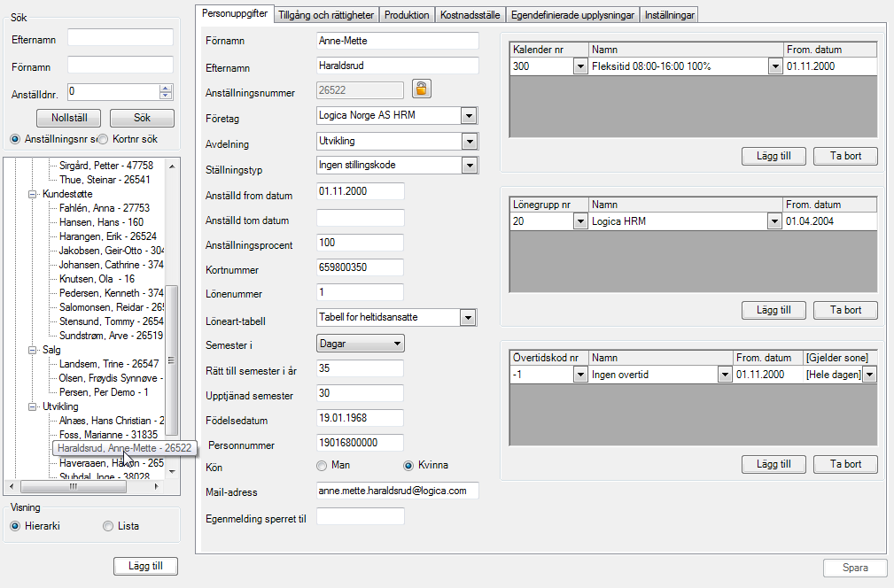Click Ta bort under overtime table
This screenshot has width=894, height=588.
845,464
